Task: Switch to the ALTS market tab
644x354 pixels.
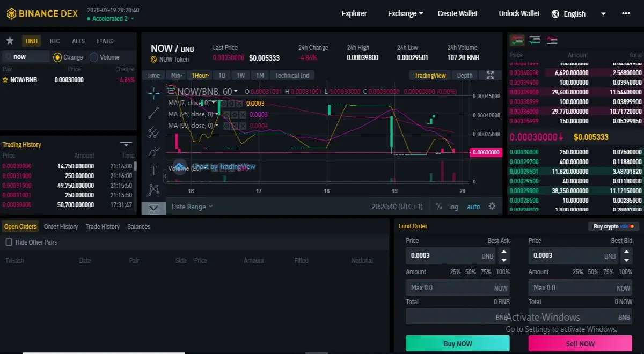Action: [78, 41]
